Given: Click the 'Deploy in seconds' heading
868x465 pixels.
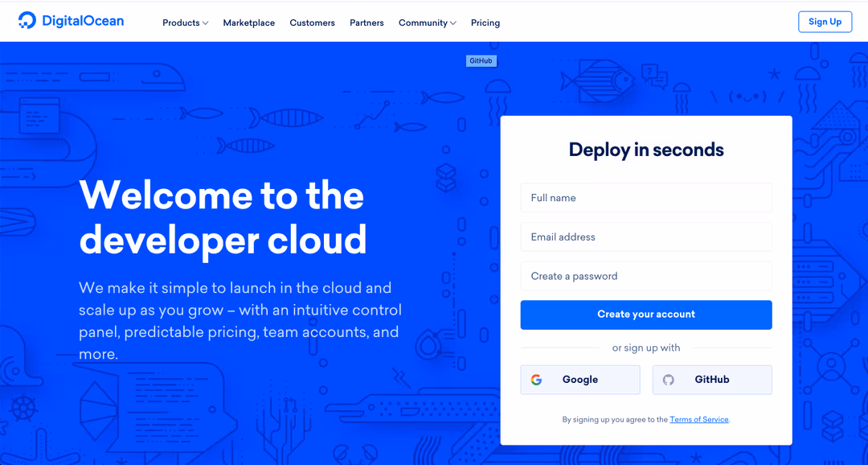Looking at the screenshot, I should coord(646,150).
